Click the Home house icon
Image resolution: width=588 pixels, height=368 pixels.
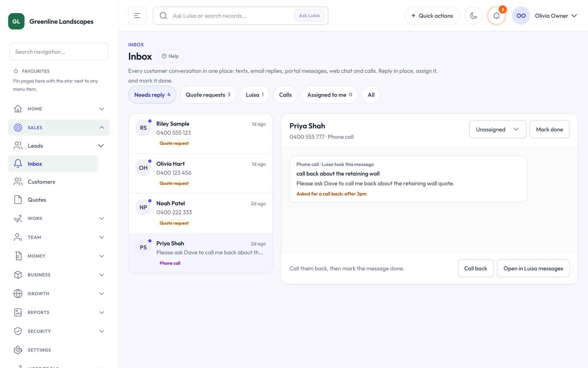pos(18,109)
